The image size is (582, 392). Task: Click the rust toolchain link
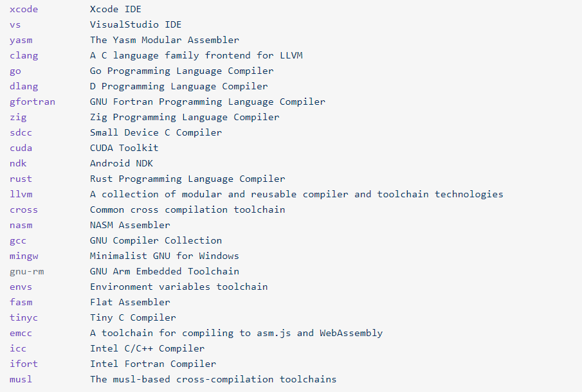pos(21,179)
